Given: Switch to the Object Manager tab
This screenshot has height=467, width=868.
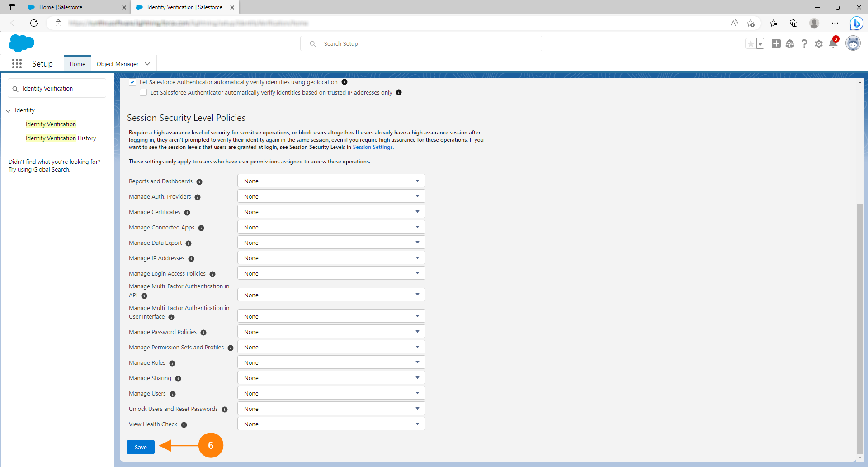Looking at the screenshot, I should point(118,64).
